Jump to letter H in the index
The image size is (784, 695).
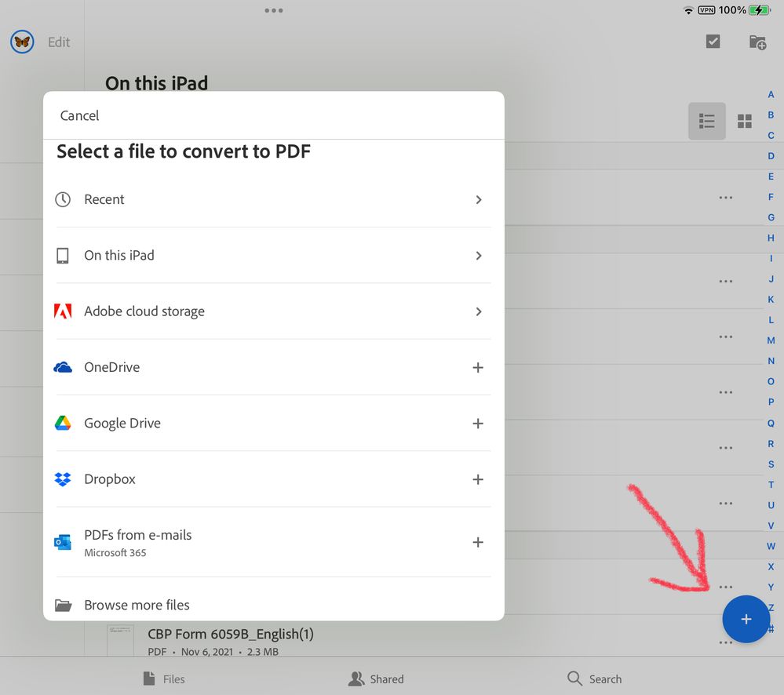click(x=771, y=238)
